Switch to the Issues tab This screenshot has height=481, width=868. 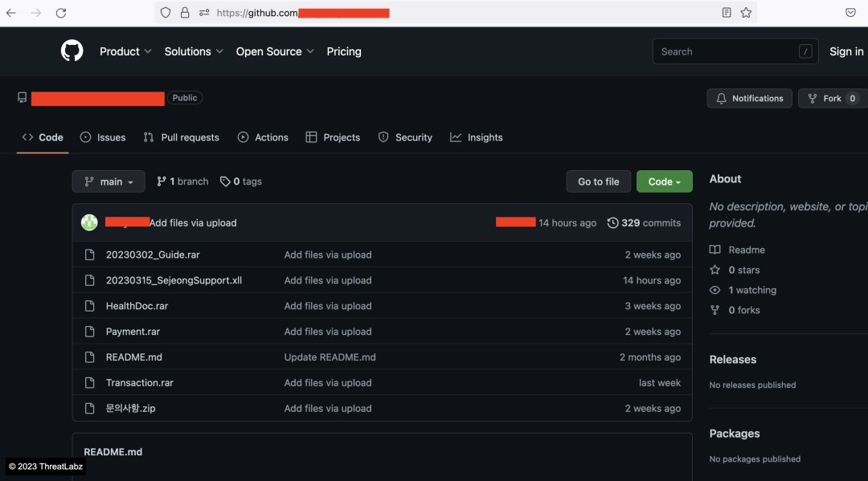(x=102, y=137)
